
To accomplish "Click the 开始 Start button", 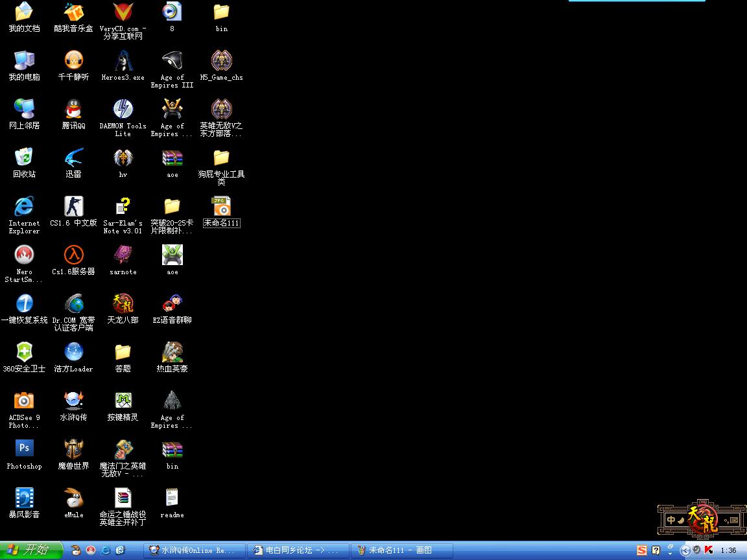I will (31, 550).
